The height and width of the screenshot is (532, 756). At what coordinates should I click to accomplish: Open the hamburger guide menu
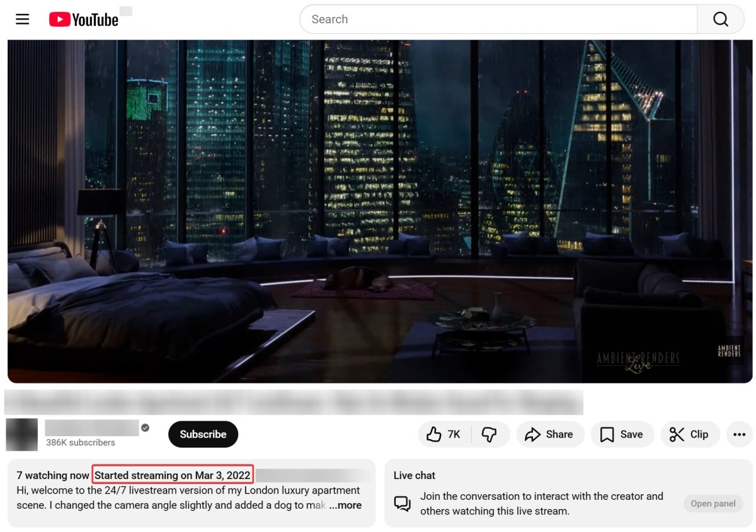(23, 20)
